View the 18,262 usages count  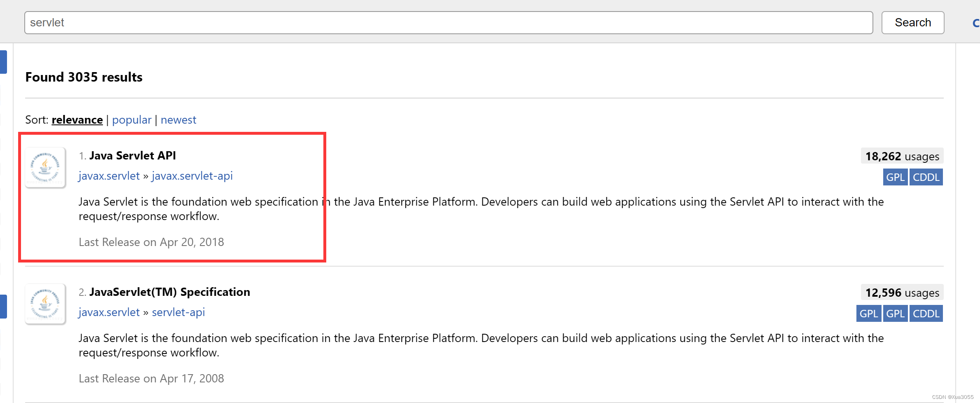click(x=902, y=157)
